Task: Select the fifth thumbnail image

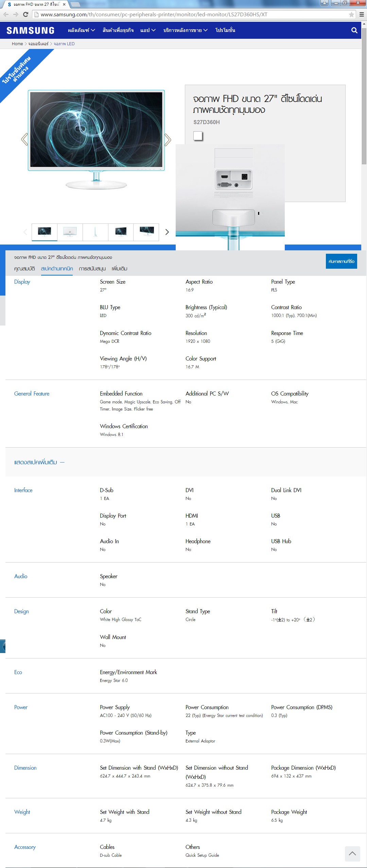Action: pos(146,232)
